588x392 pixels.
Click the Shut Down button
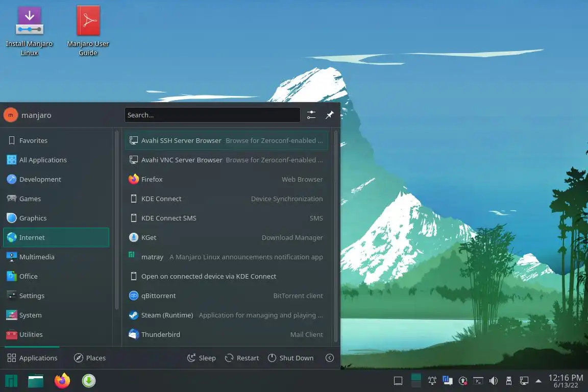point(290,358)
